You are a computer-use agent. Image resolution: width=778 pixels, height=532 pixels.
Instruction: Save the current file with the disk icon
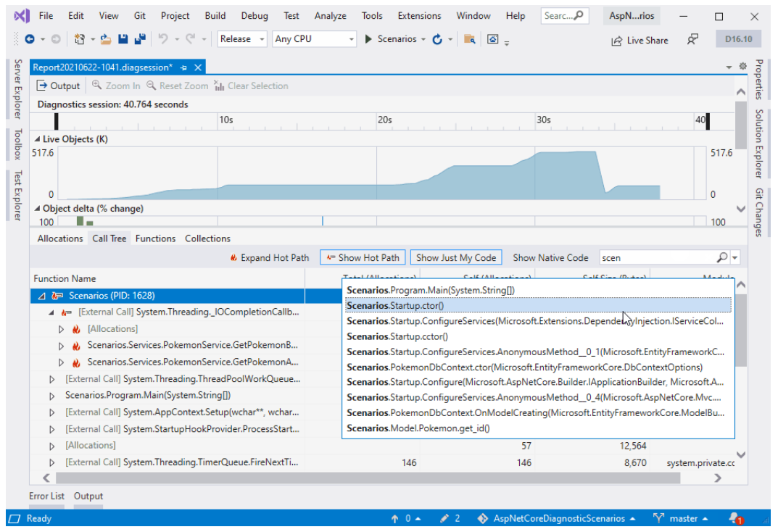[x=123, y=39]
